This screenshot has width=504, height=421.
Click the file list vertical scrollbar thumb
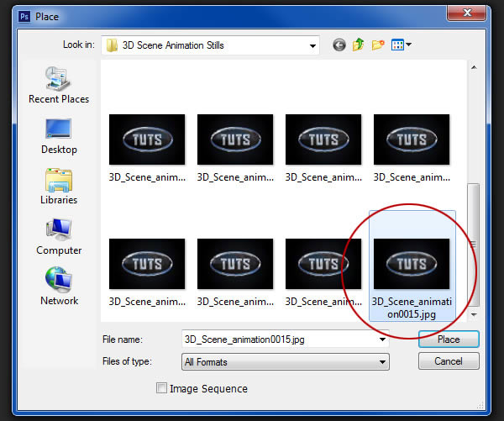(474, 245)
